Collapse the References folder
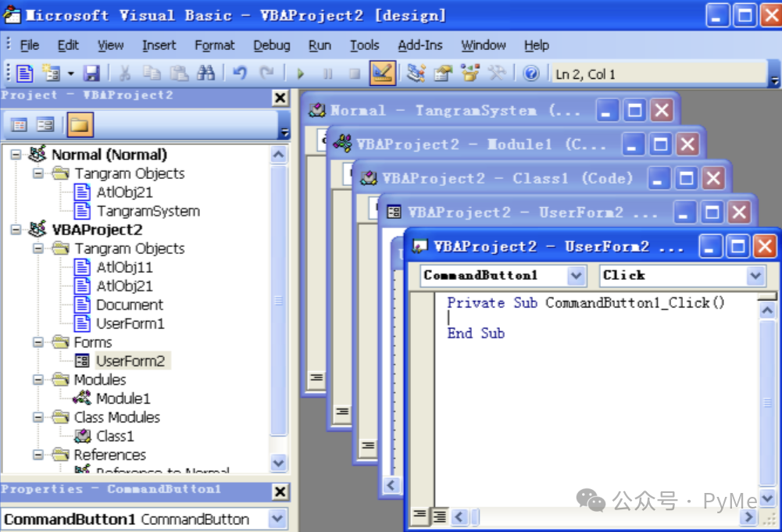The width and height of the screenshot is (782, 532). (38, 455)
